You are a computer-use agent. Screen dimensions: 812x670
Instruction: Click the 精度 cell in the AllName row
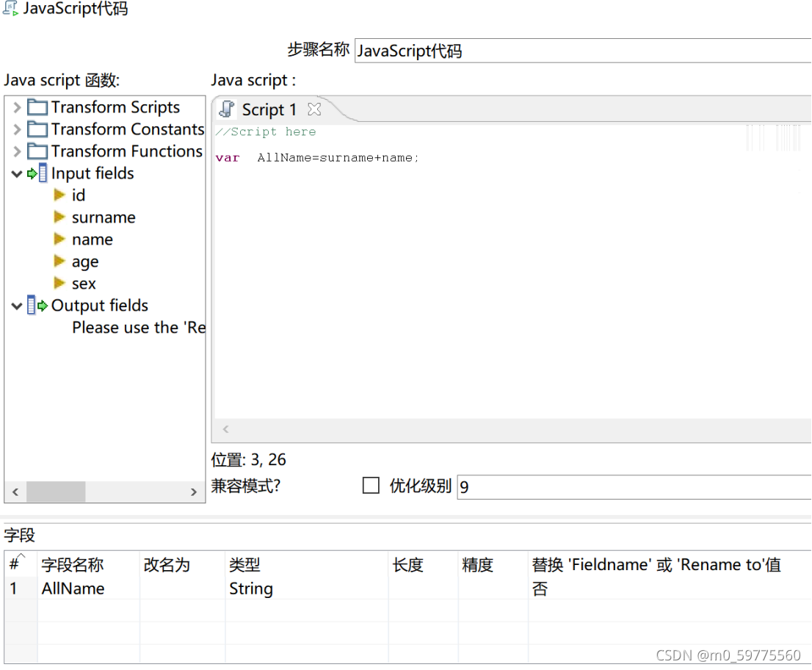(x=493, y=588)
